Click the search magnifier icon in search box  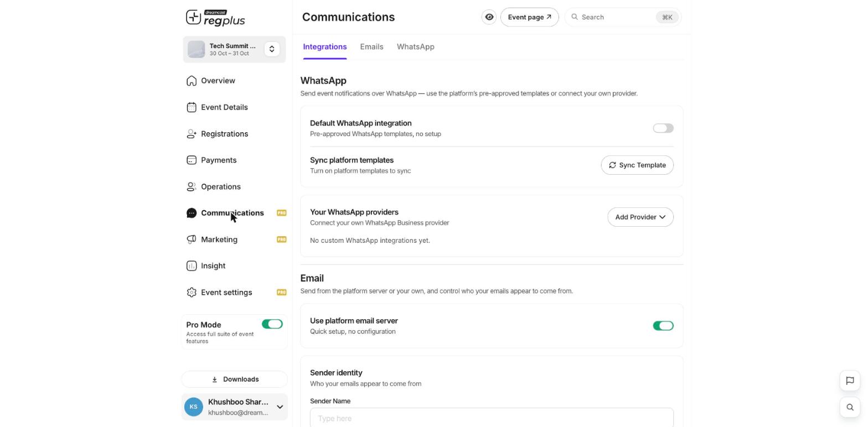tap(575, 17)
